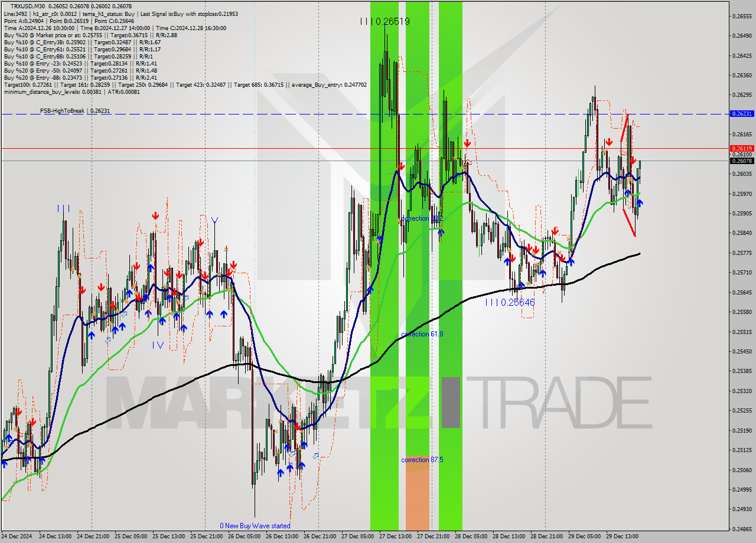Click the peak label 0.26519
Viewport: 756px width, 543px height.
point(384,21)
